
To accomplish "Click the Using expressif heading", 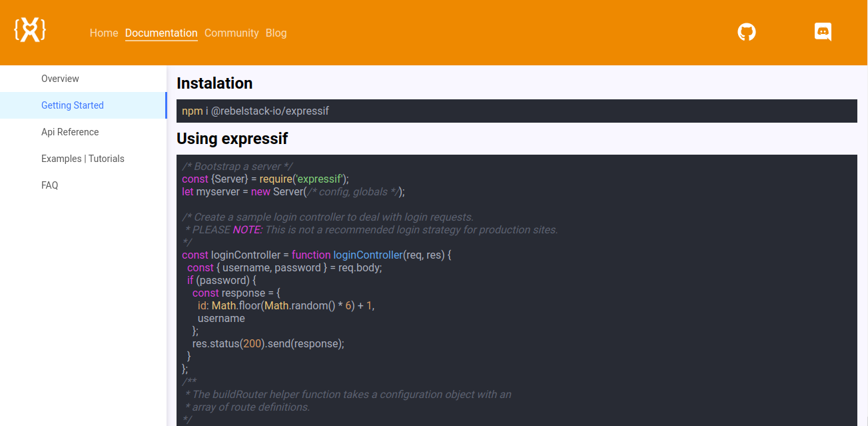I will tap(232, 139).
